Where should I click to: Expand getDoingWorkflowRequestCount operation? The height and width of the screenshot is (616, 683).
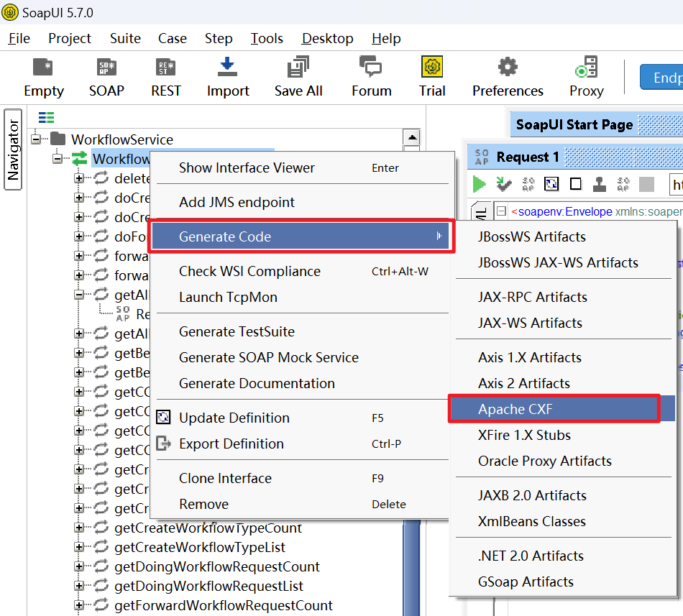(x=79, y=566)
